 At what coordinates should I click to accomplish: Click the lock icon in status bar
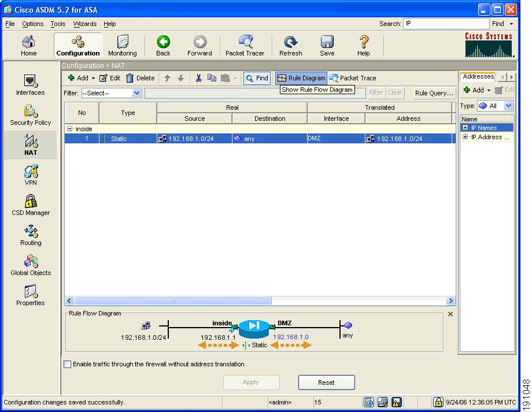438,402
